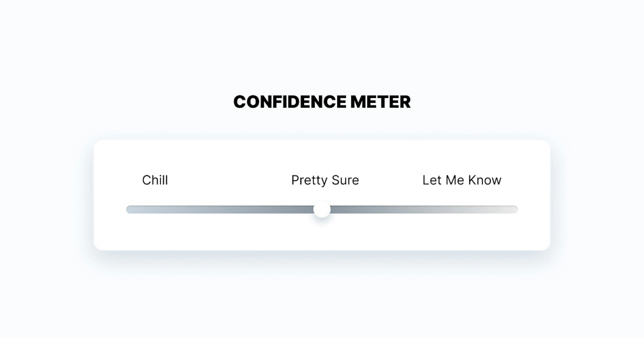Image resolution: width=644 pixels, height=338 pixels.
Task: Choose the Pretty Sure label
Action: (x=325, y=180)
